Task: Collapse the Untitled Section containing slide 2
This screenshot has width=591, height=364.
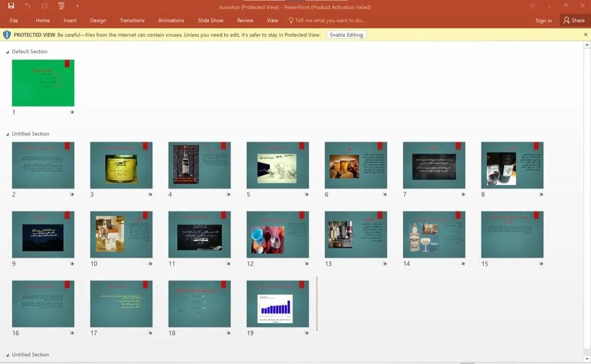Action: click(8, 134)
